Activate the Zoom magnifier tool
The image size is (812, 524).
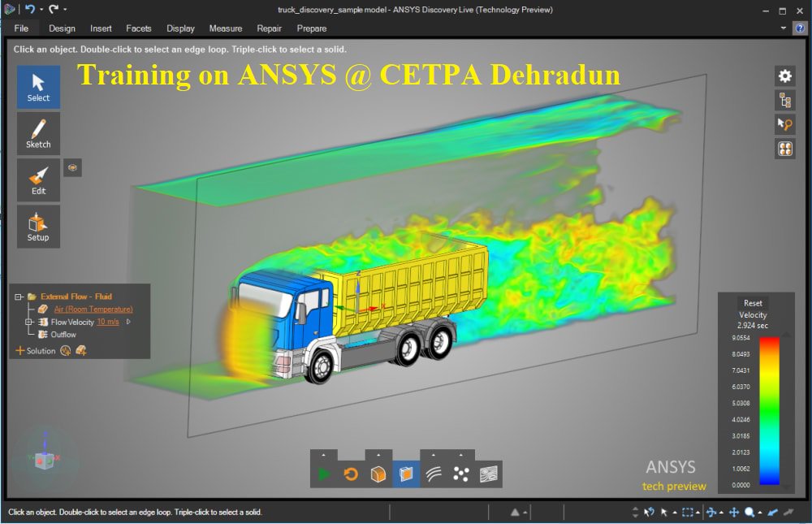click(x=749, y=513)
